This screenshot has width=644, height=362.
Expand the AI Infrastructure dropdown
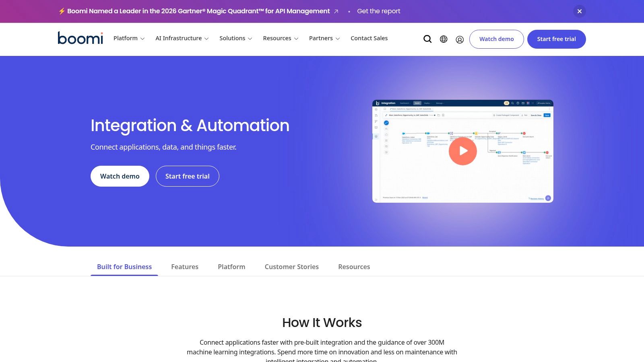click(x=182, y=38)
